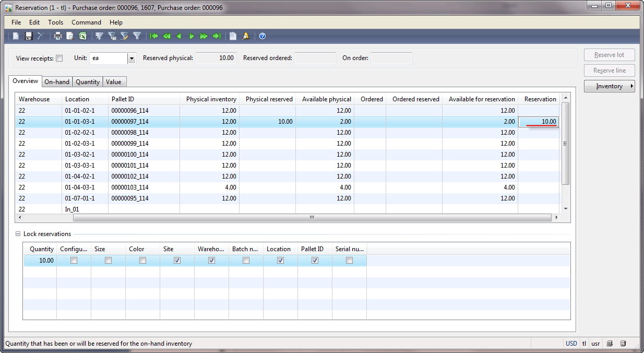644x353 pixels.
Task: Click the Reserve lot button
Action: 610,55
